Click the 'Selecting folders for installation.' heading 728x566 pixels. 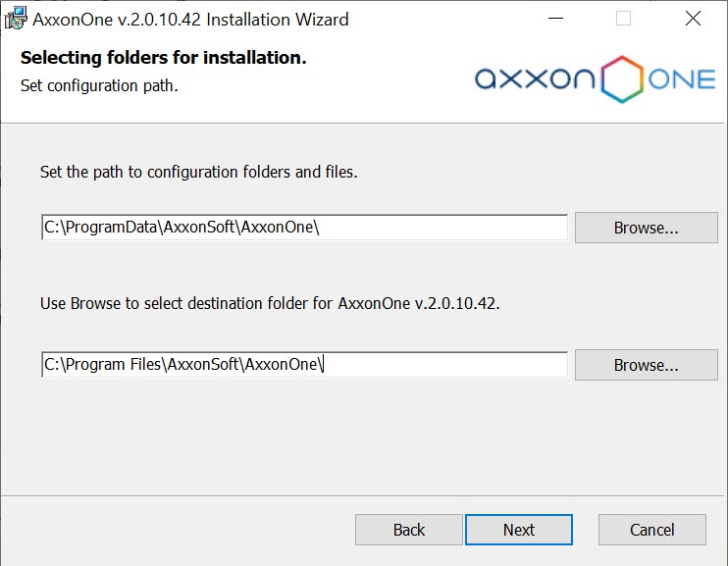(x=164, y=58)
